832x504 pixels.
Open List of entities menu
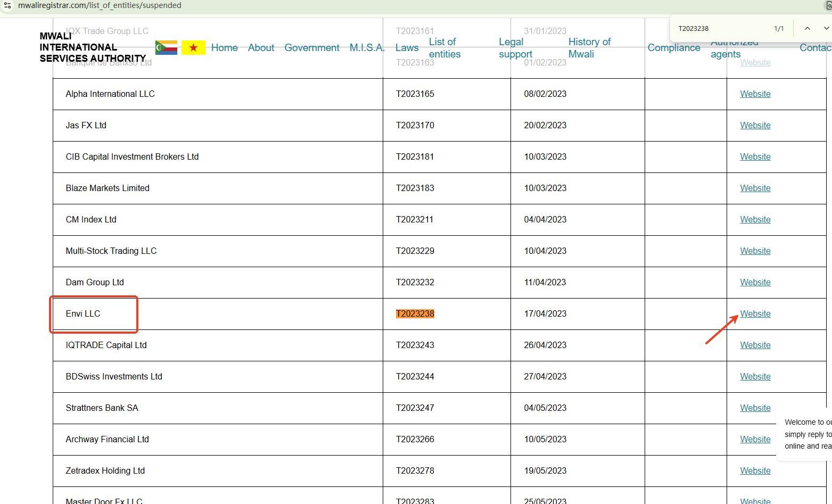444,48
